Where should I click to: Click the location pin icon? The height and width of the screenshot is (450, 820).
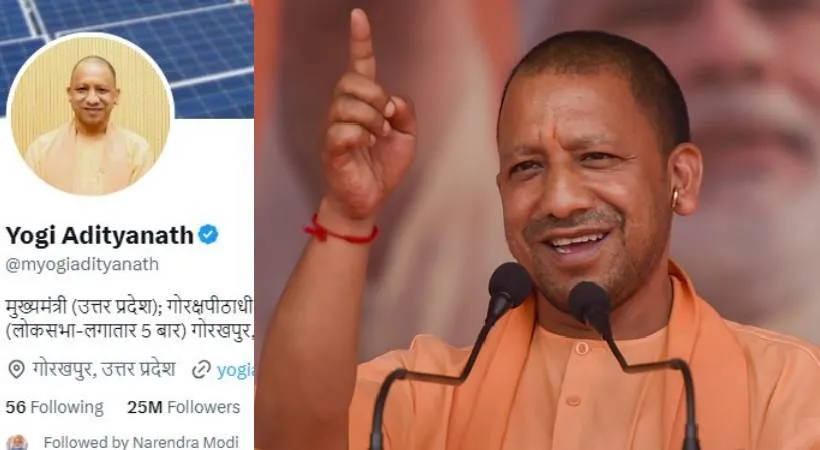point(16,369)
